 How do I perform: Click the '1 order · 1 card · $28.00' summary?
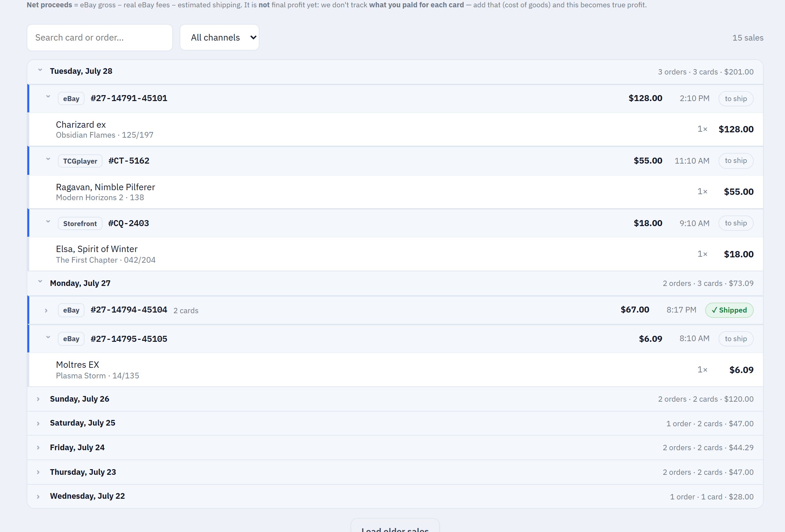click(712, 497)
